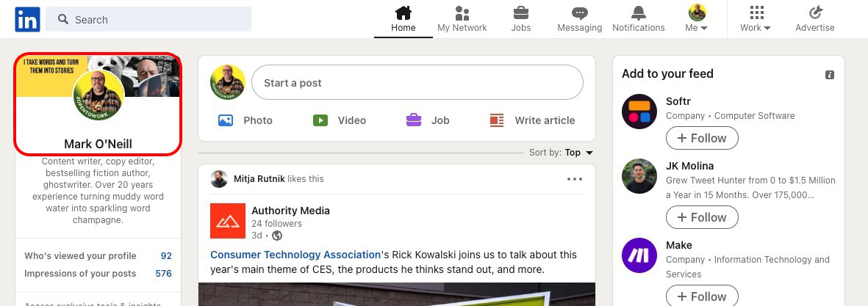Click Write article option
This screenshot has width=868, height=306.
coord(532,120)
